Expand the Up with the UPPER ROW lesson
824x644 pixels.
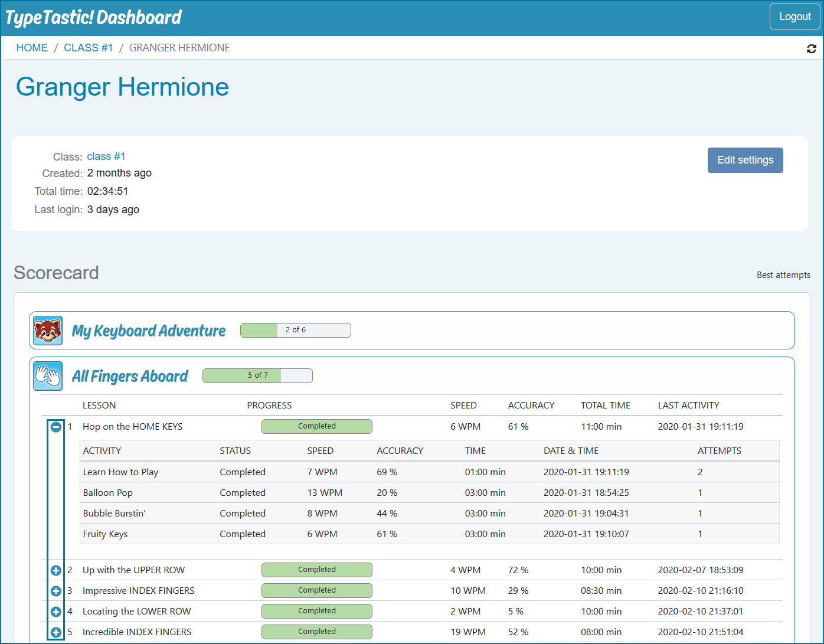tap(56, 570)
